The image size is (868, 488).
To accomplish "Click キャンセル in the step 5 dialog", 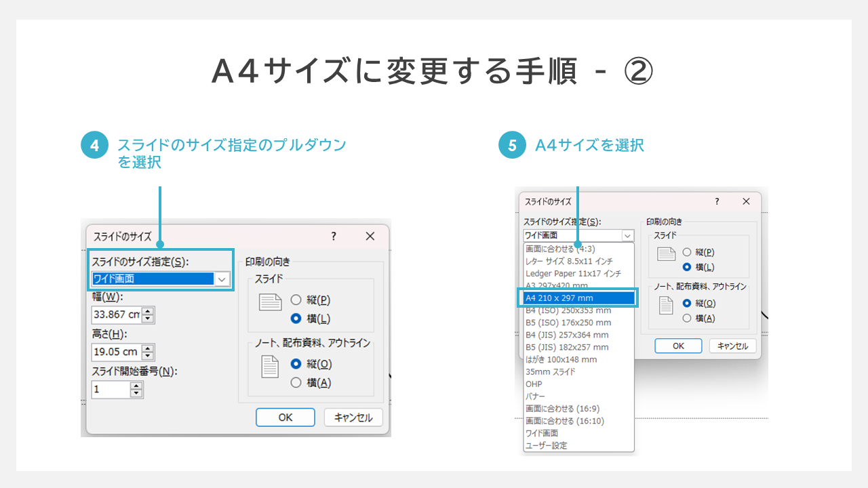I will tap(732, 346).
